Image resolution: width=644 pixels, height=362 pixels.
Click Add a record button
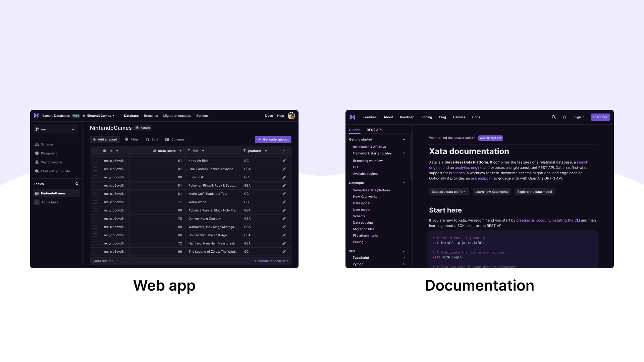(105, 139)
